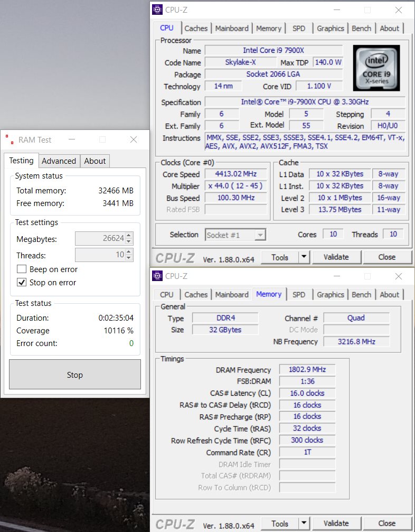
Task: Click the Core Speed value 4413.02 MHz
Action: tap(235, 174)
